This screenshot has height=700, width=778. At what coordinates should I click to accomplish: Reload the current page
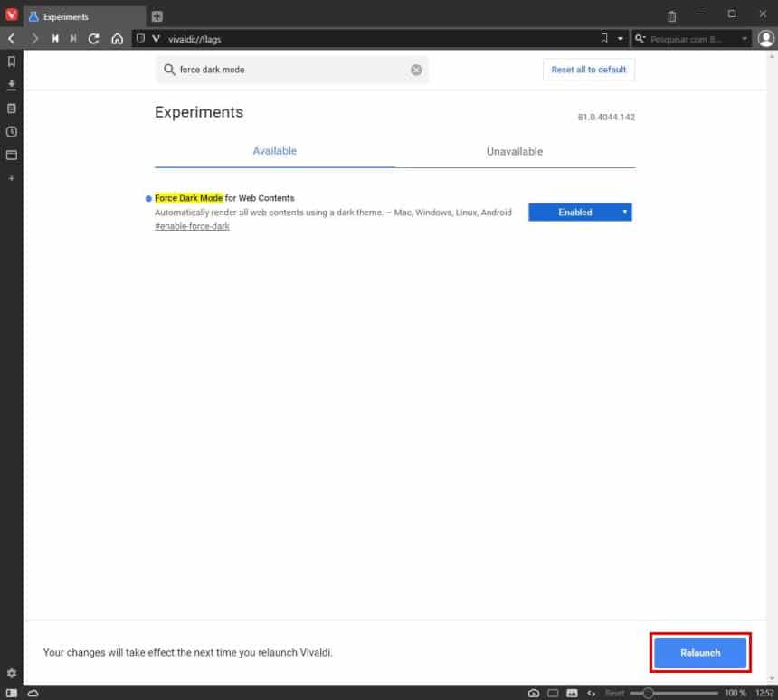click(94, 39)
